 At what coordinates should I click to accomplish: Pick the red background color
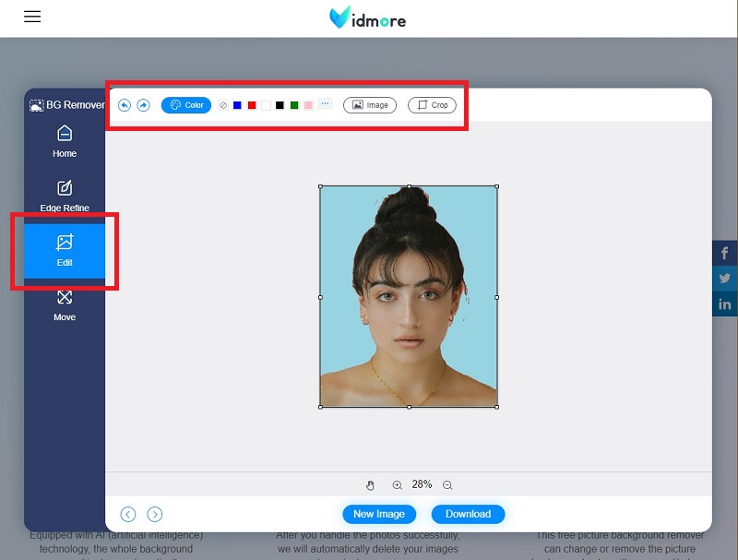[252, 105]
